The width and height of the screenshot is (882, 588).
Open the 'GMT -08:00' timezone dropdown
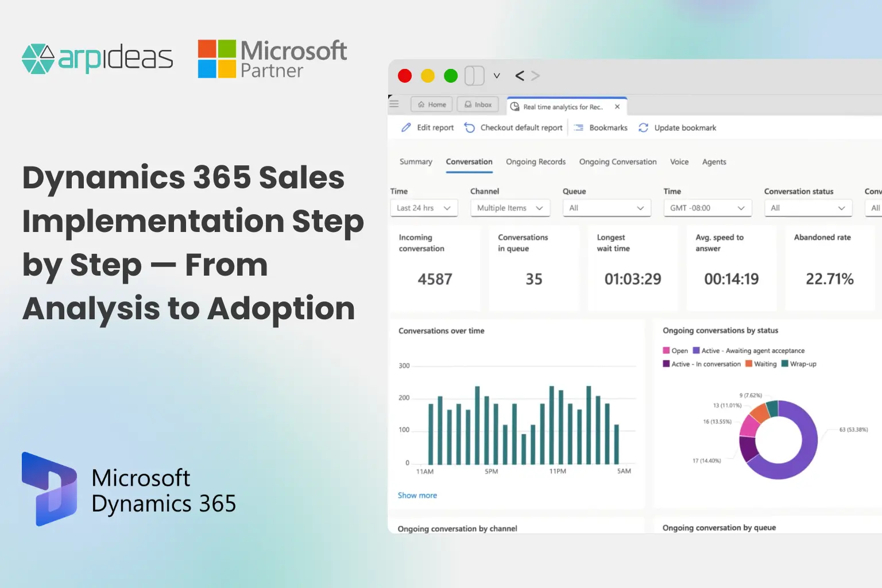pyautogui.click(x=707, y=208)
